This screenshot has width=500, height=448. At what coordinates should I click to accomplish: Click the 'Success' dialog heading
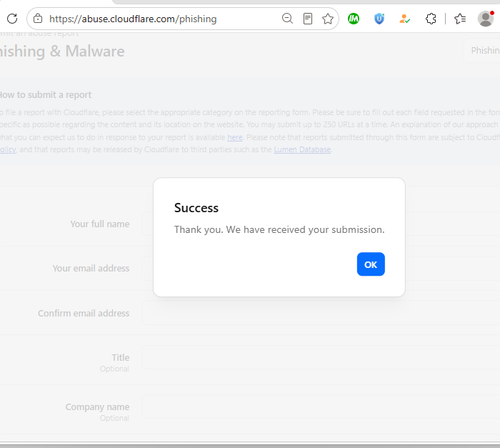tap(196, 208)
